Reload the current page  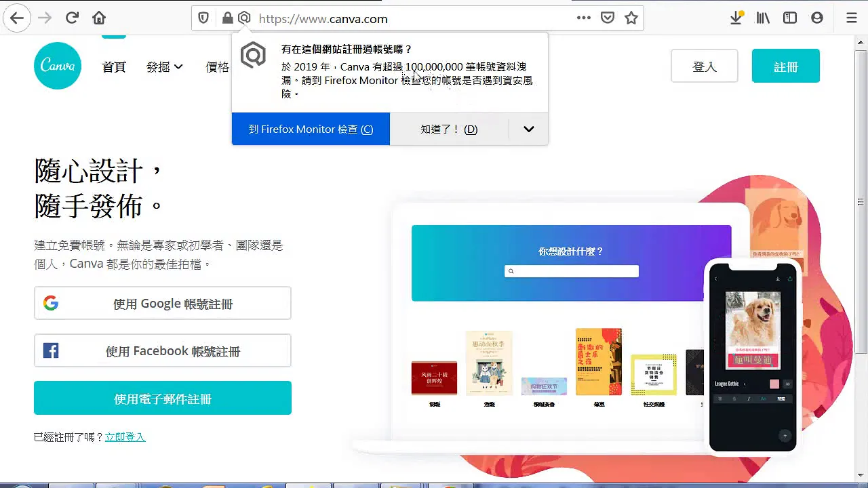[x=72, y=18]
